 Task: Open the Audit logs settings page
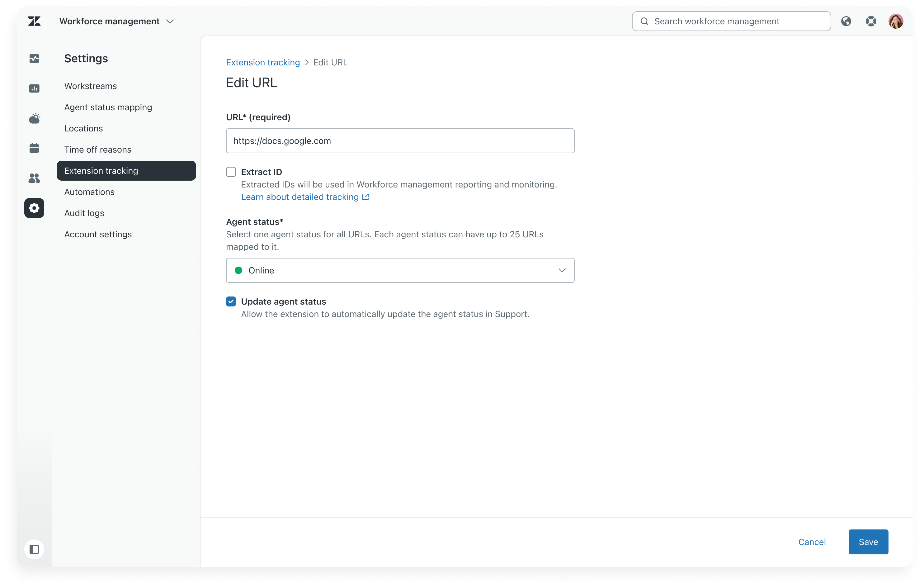[x=84, y=213]
